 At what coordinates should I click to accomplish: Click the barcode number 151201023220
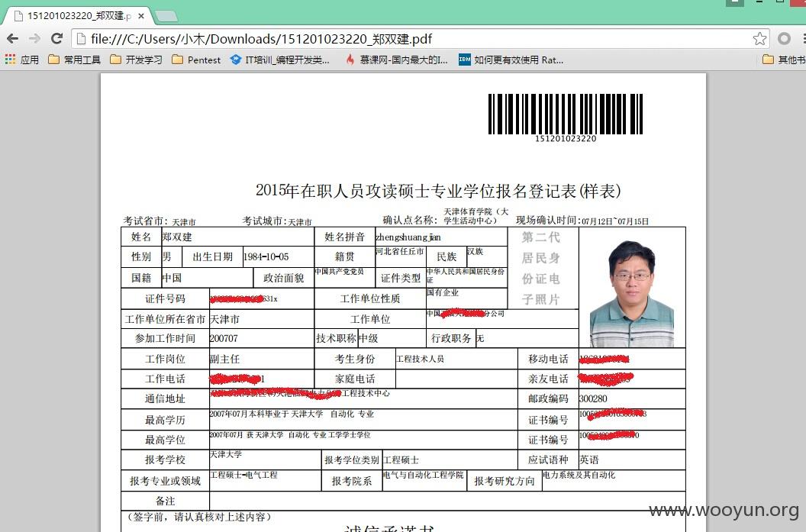point(566,138)
